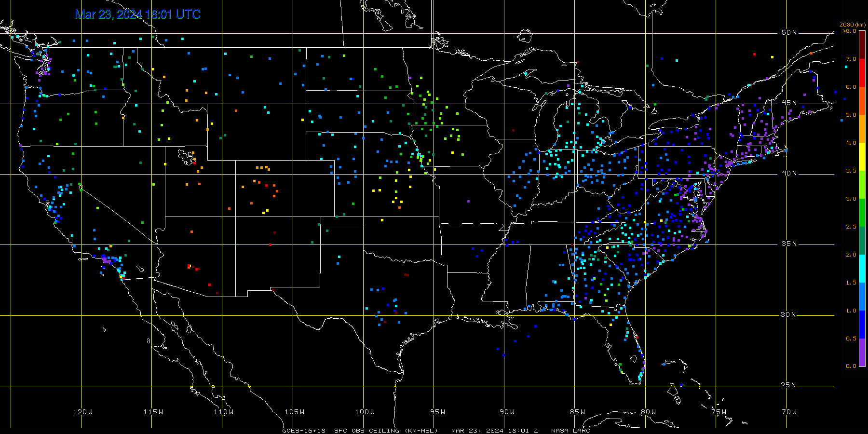
Task: Click the '5.0' color bar label
Action: coord(851,115)
